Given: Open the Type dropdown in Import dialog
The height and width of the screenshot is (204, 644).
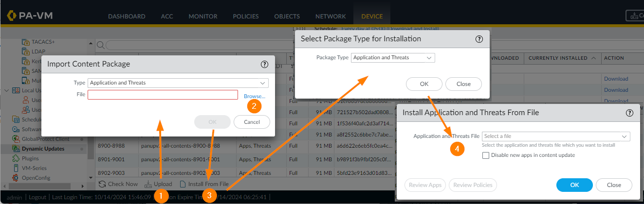Looking at the screenshot, I should (263, 83).
